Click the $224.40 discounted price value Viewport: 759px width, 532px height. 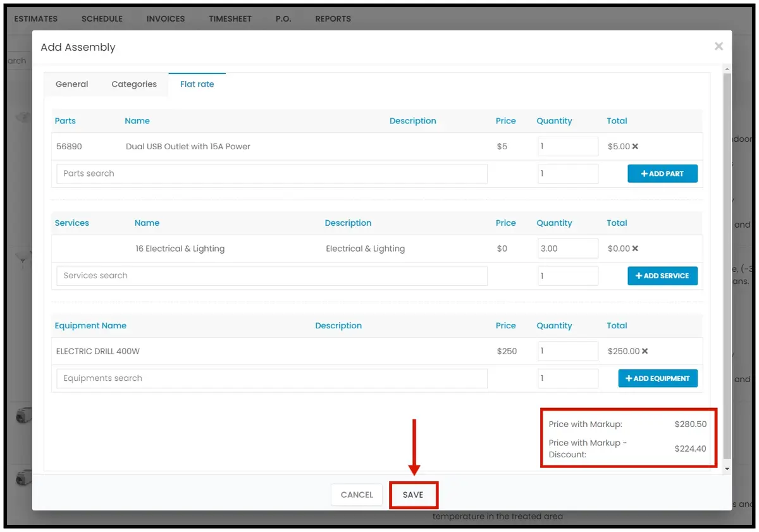690,448
